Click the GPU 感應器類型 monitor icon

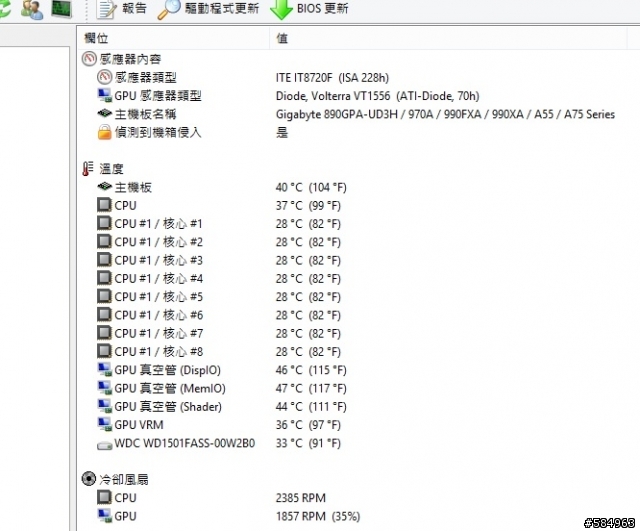pos(104,95)
